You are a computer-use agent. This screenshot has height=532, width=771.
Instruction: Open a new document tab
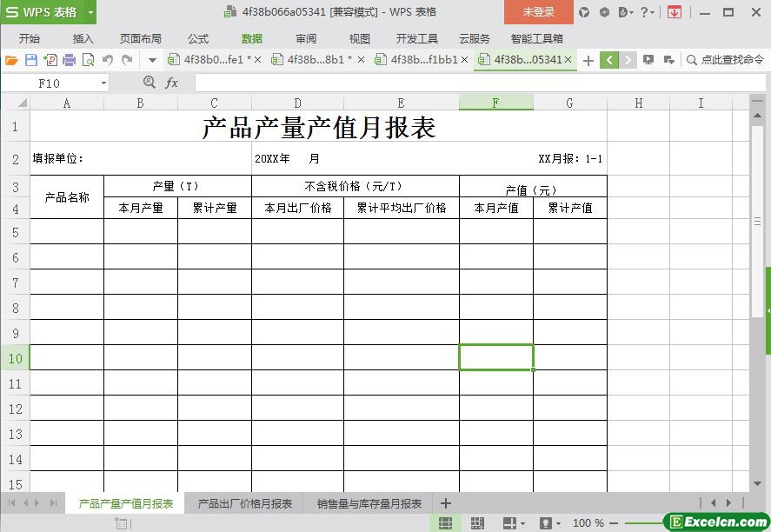pyautogui.click(x=588, y=60)
